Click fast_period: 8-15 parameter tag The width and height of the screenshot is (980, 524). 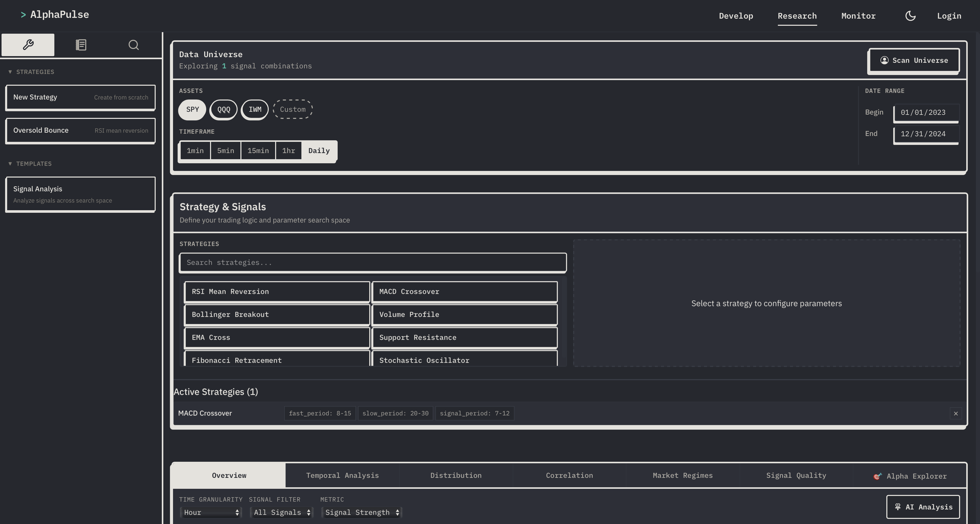(320, 413)
